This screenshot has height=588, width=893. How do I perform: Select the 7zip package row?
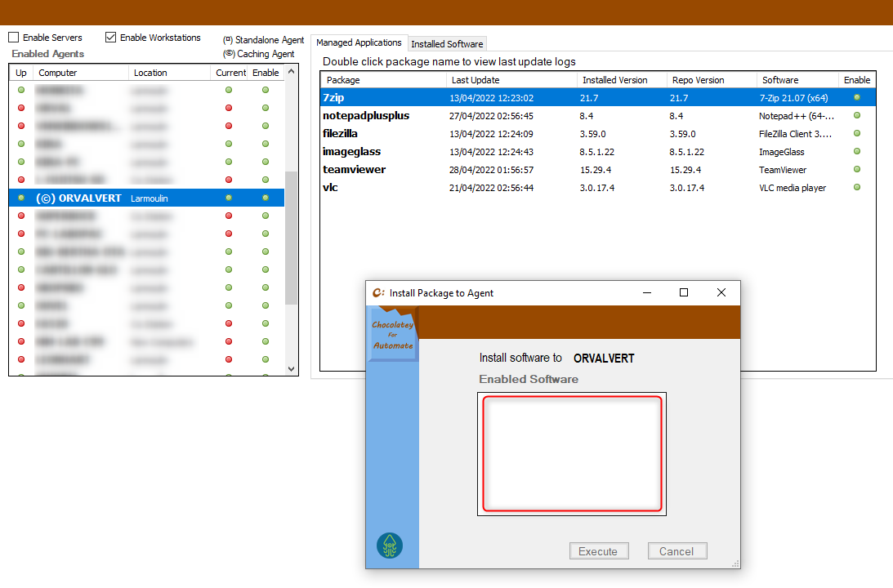[x=598, y=98]
